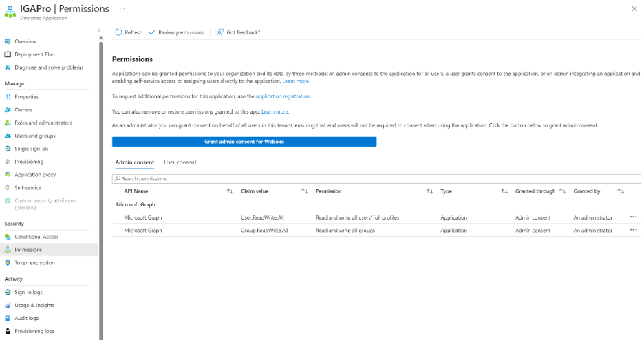This screenshot has height=340, width=644.
Task: Open more options for Group.ReadWrite.All row
Action: point(633,230)
